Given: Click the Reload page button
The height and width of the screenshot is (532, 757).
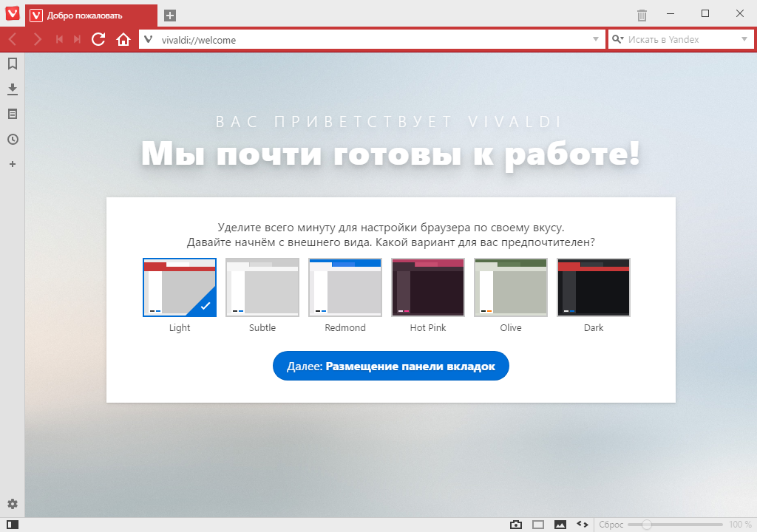Looking at the screenshot, I should click(x=98, y=40).
